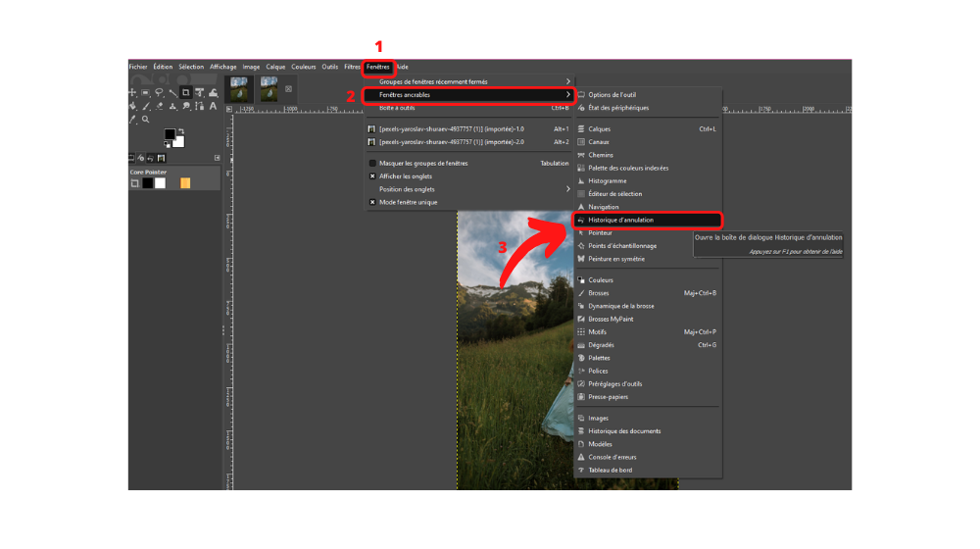The width and height of the screenshot is (980, 549).
Task: Switch to imported image window 2.0
Action: (x=468, y=142)
